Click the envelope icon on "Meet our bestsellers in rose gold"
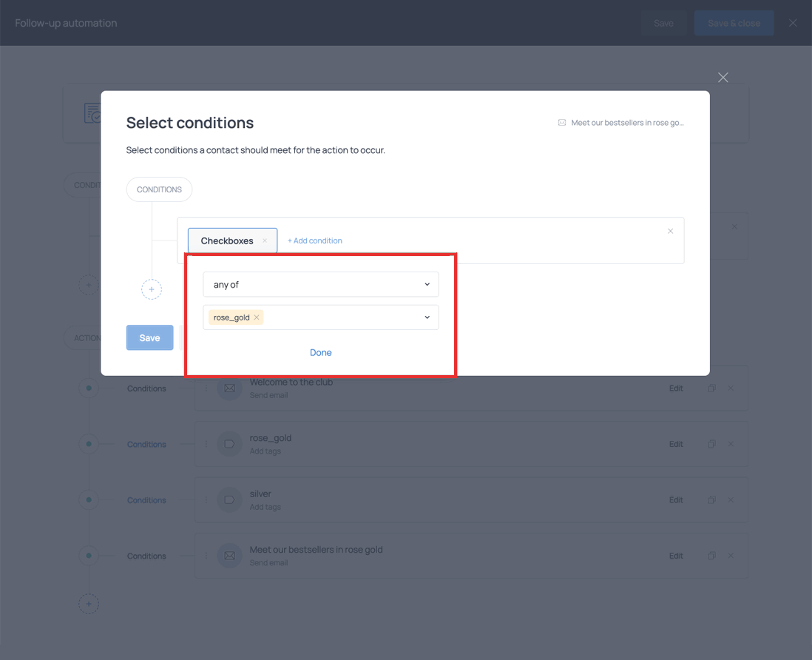The width and height of the screenshot is (812, 660). tap(229, 556)
